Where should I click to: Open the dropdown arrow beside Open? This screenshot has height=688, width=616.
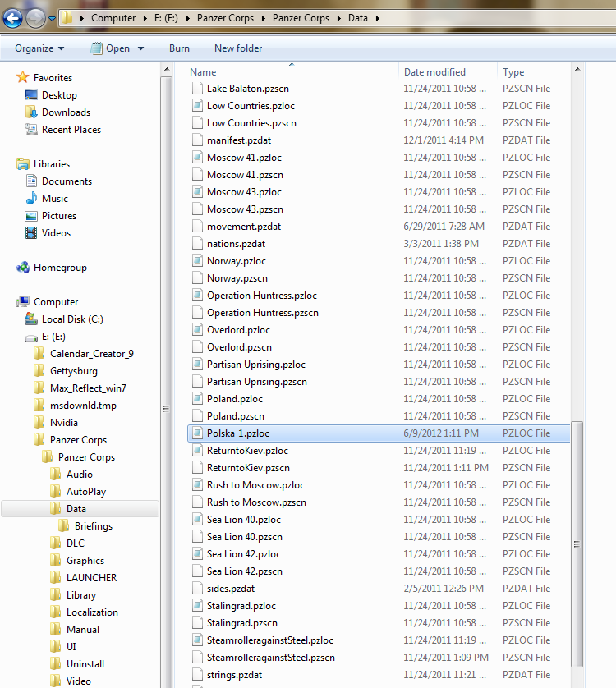pos(141,48)
